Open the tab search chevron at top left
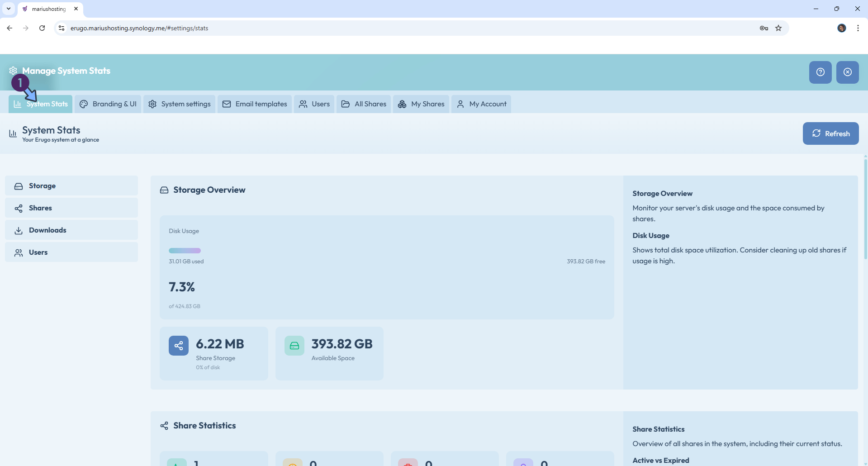 [x=8, y=9]
